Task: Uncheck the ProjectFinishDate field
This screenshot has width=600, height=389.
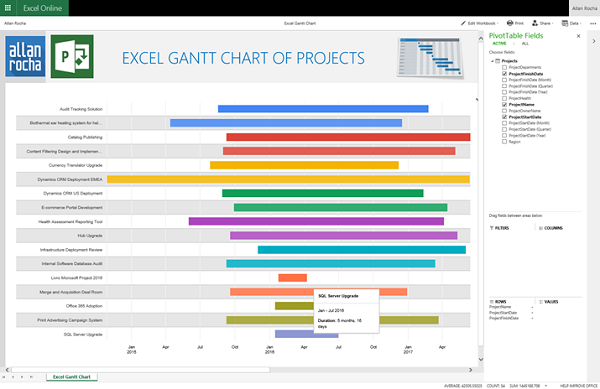Action: tap(504, 73)
